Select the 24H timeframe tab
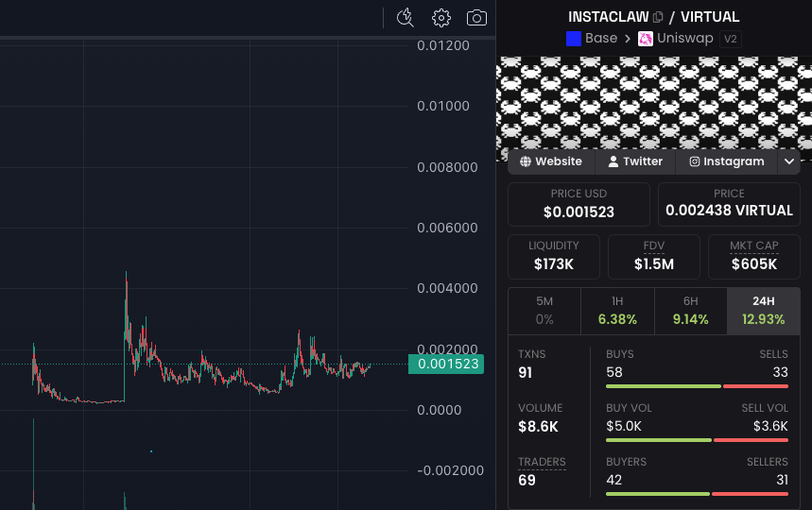 coord(764,311)
